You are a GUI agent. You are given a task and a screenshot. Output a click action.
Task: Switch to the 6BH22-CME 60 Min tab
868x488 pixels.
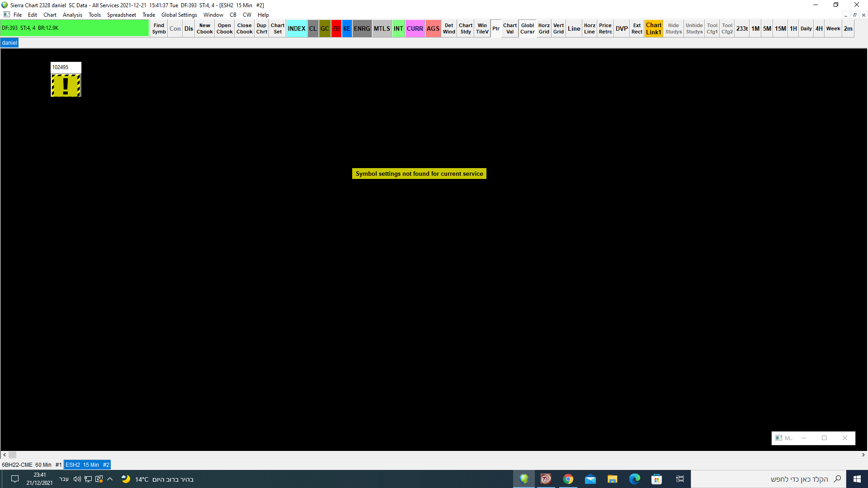click(32, 465)
